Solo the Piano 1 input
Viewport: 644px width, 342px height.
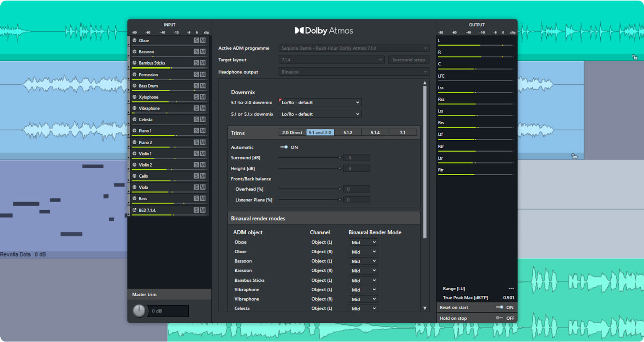pos(197,131)
